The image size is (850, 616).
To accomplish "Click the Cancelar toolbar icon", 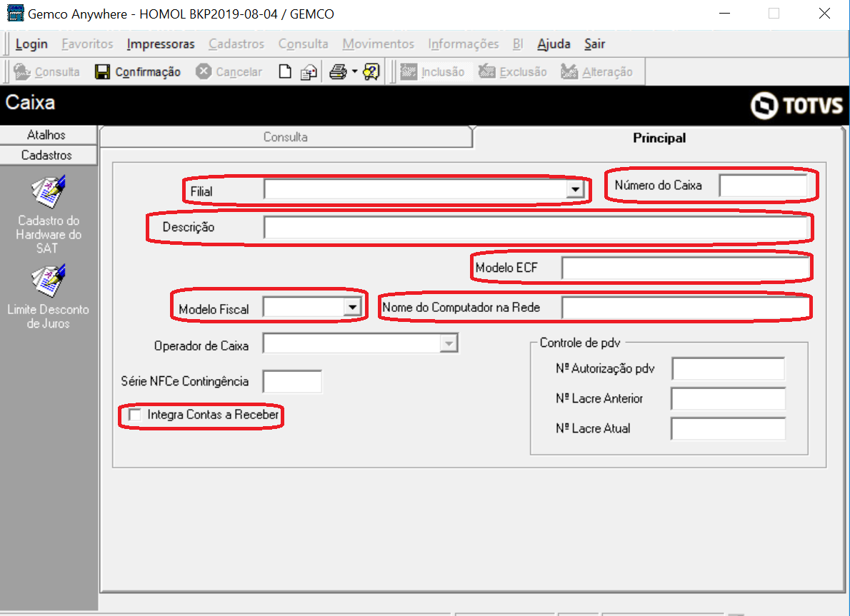I will pos(204,71).
